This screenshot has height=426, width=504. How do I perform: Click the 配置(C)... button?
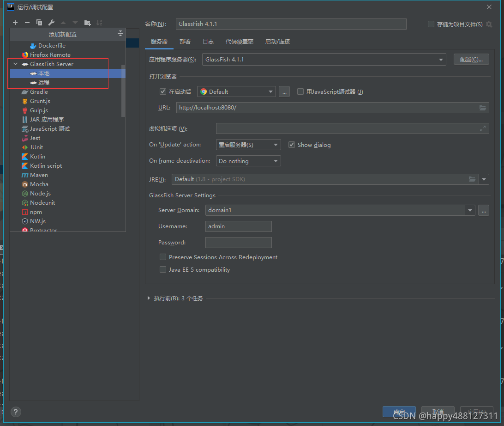pos(471,60)
